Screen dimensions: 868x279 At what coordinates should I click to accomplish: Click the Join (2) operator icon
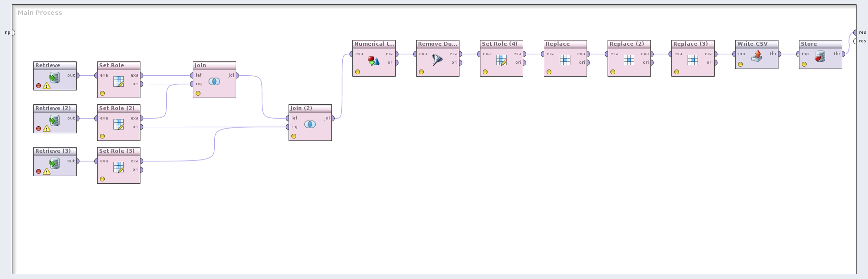[310, 124]
